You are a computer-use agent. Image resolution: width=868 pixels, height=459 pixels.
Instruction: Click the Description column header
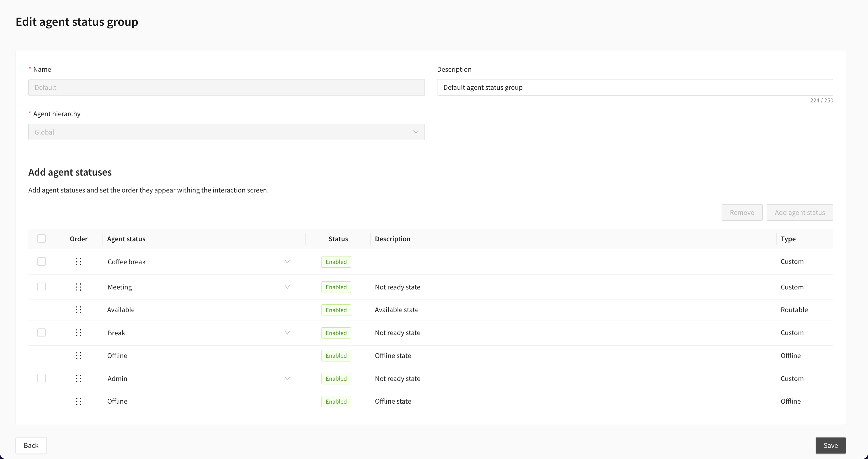[x=393, y=239]
